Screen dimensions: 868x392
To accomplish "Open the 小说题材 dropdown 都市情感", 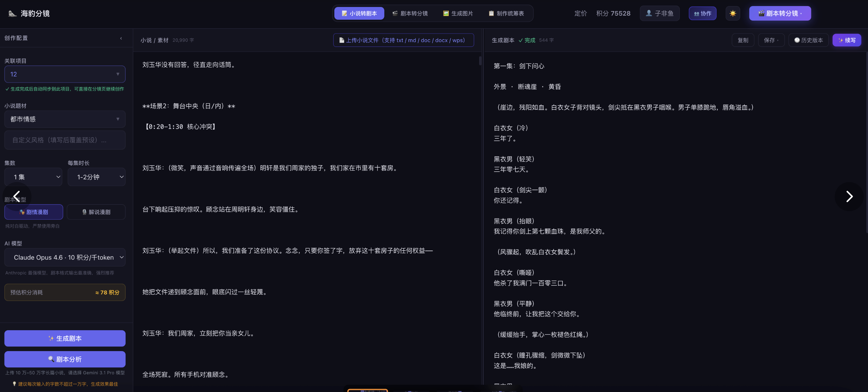I will click(65, 119).
